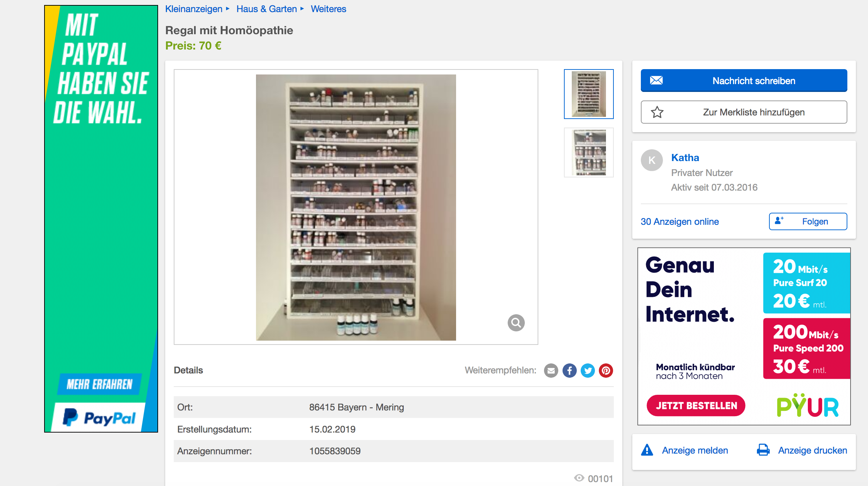868x486 pixels.
Task: Click the printer icon to print ad
Action: click(763, 450)
